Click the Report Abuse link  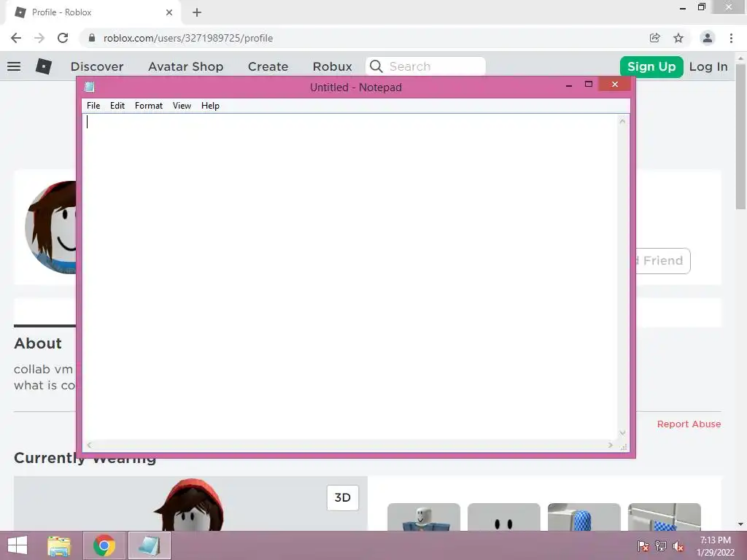pos(689,424)
